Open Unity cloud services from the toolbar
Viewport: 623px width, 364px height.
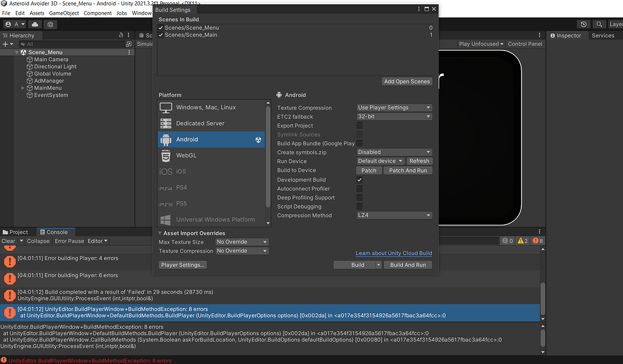click(x=34, y=24)
